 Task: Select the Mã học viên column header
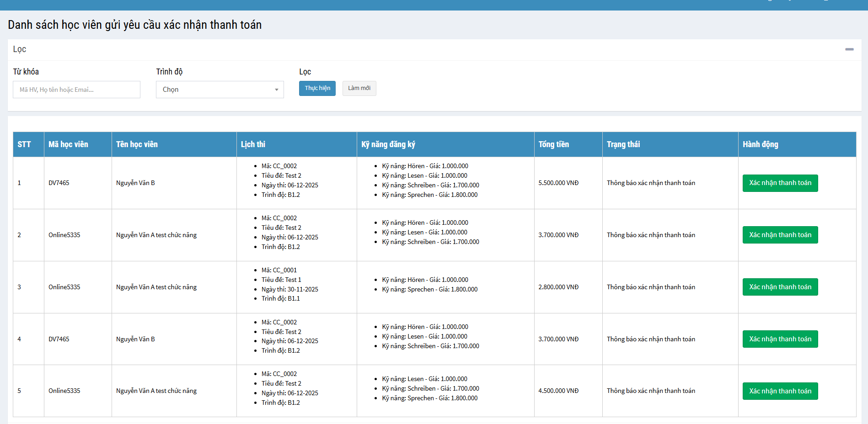click(x=68, y=144)
